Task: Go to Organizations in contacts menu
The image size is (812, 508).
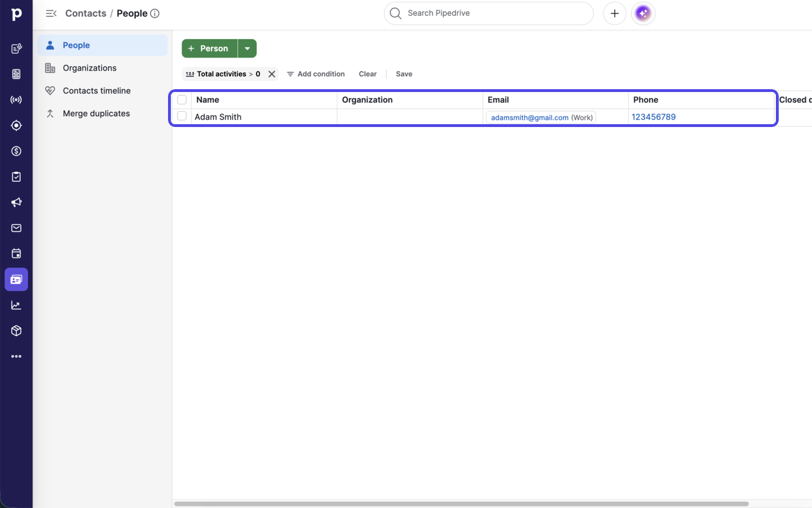Action: tap(103, 68)
